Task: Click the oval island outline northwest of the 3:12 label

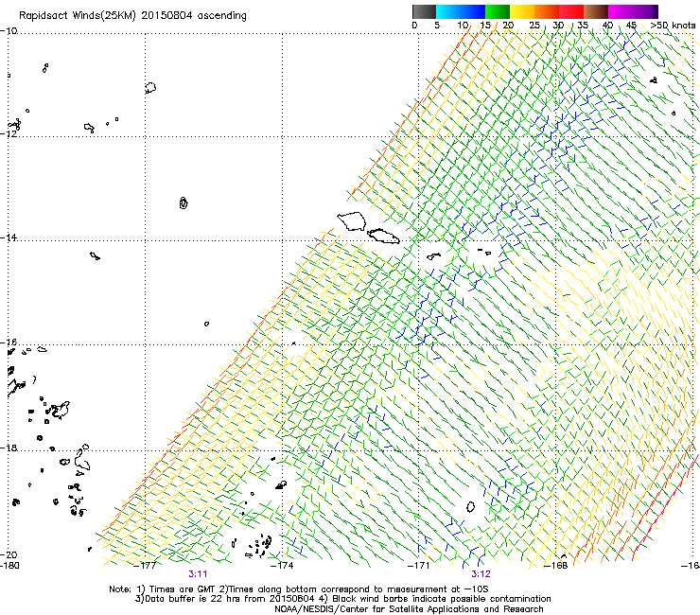Action: tap(470, 507)
